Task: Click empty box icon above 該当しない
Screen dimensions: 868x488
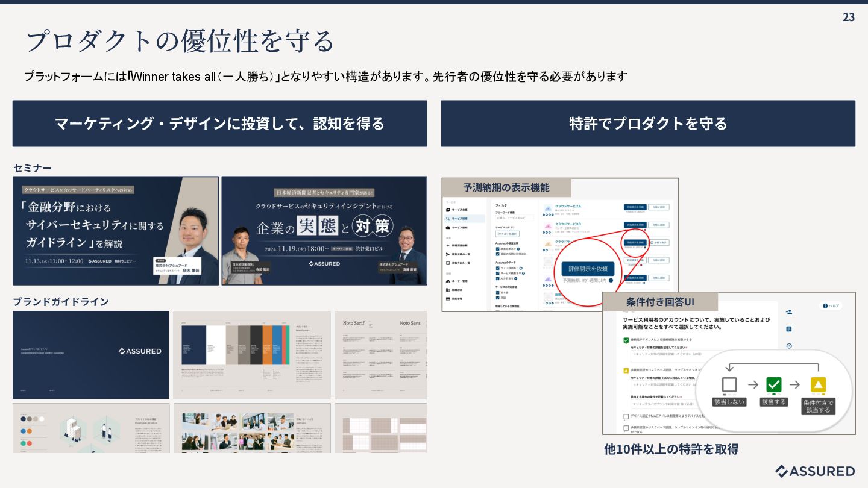Action: click(x=729, y=384)
